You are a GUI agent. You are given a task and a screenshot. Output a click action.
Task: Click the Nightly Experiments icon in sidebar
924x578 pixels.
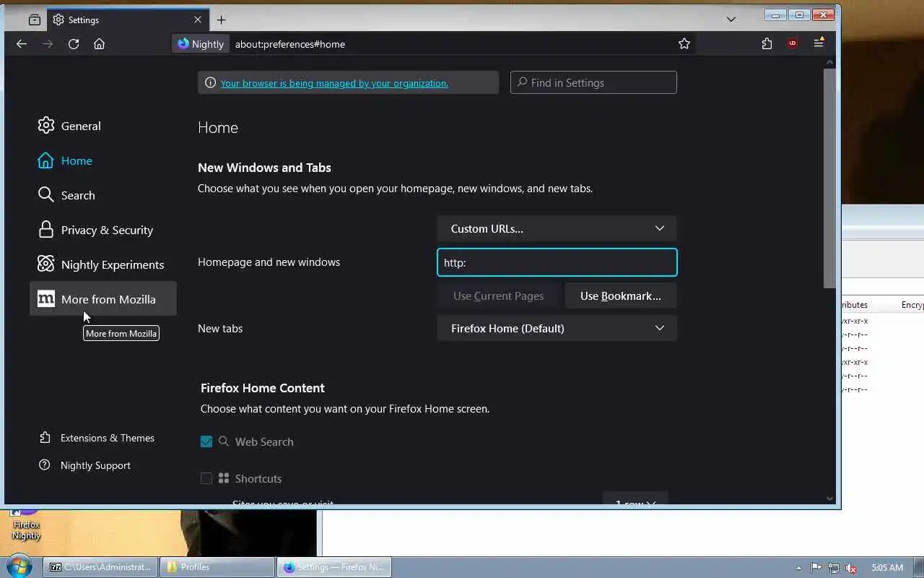(45, 264)
